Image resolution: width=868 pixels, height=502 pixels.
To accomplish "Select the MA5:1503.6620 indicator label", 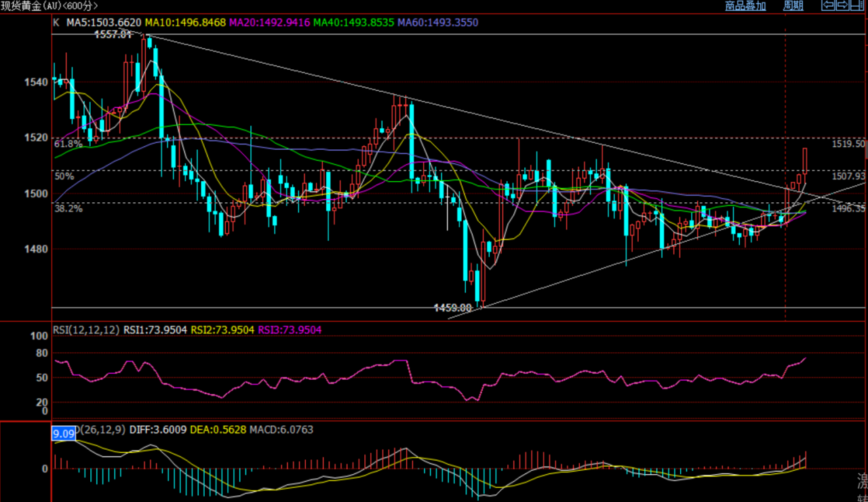I will pos(102,22).
